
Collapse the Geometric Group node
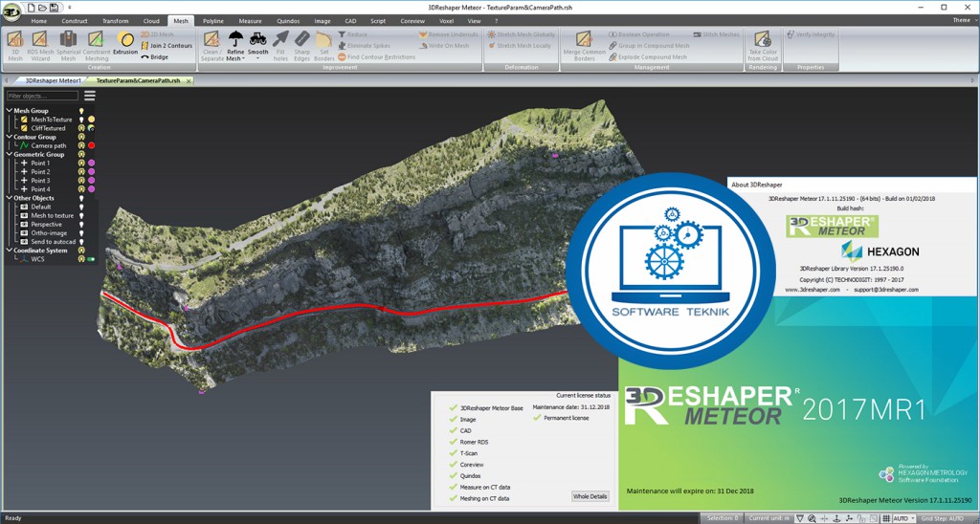10,154
